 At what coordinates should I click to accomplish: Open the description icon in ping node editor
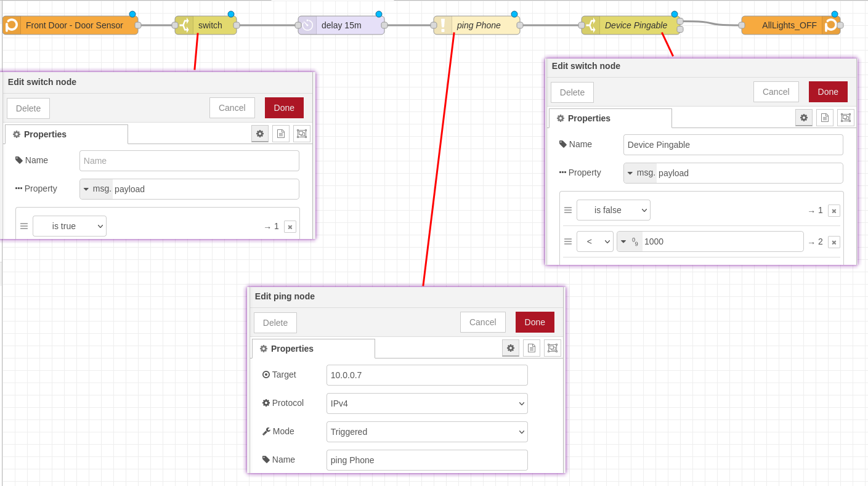pos(531,348)
